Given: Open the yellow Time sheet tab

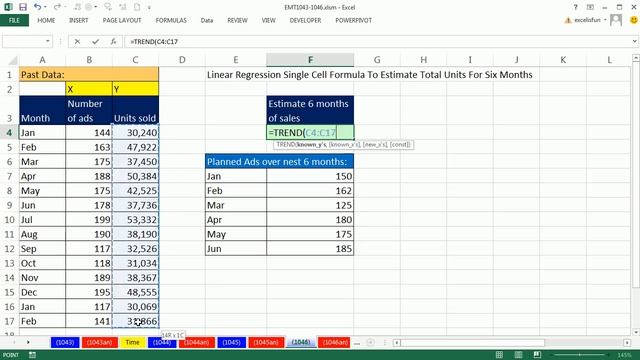Looking at the screenshot, I should pos(132,342).
